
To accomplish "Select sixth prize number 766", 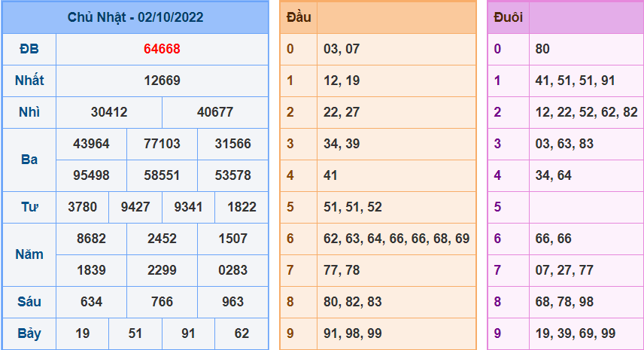I will (162, 302).
